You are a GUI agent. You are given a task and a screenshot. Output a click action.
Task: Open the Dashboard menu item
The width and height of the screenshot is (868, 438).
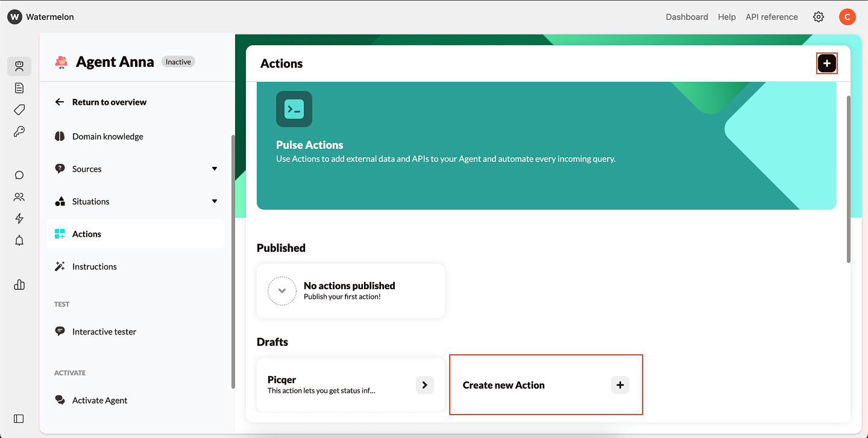687,17
